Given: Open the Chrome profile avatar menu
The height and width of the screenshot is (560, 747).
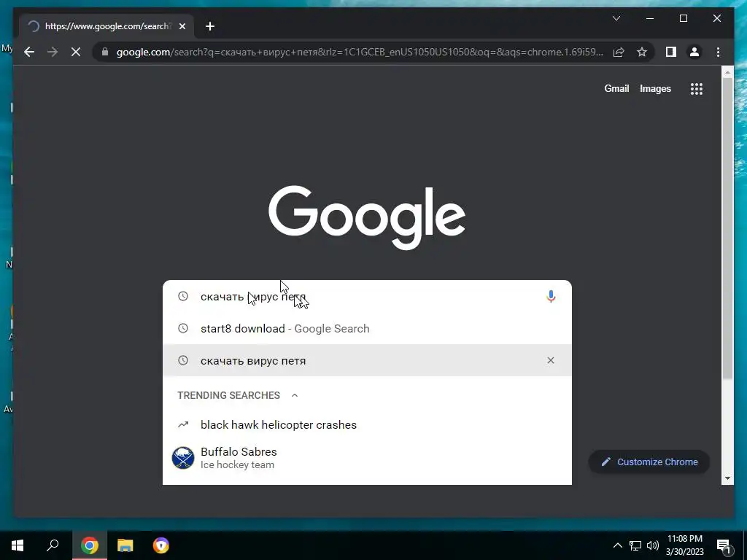Looking at the screenshot, I should click(694, 52).
